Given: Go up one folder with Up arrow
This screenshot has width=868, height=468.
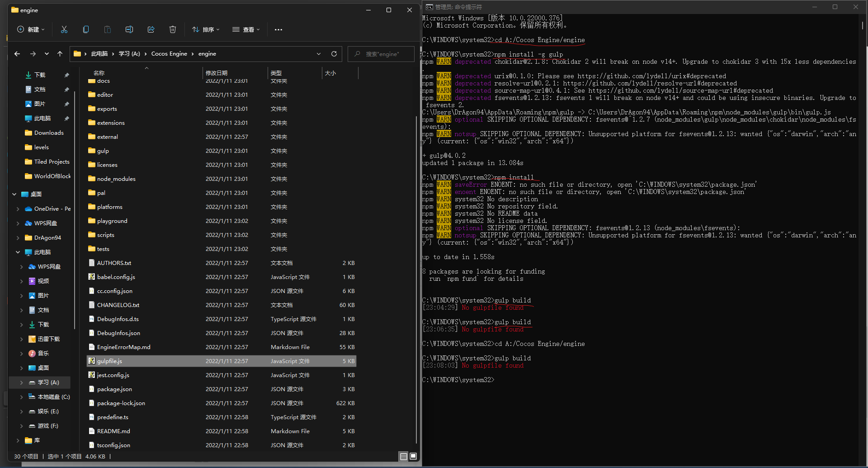Looking at the screenshot, I should (60, 54).
